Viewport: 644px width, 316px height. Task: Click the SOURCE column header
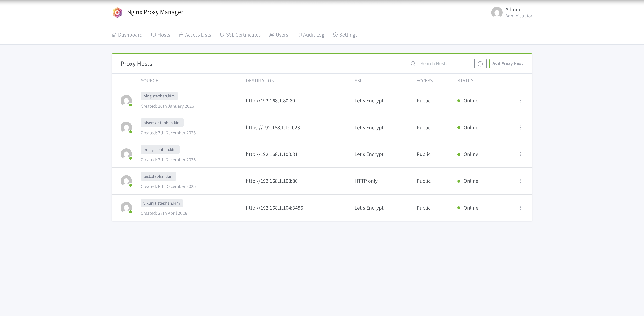[149, 81]
